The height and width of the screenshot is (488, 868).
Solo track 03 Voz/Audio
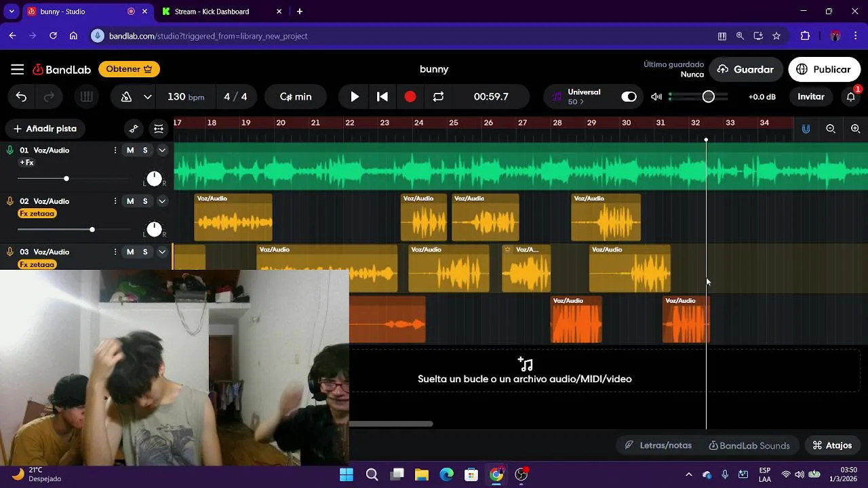point(145,252)
